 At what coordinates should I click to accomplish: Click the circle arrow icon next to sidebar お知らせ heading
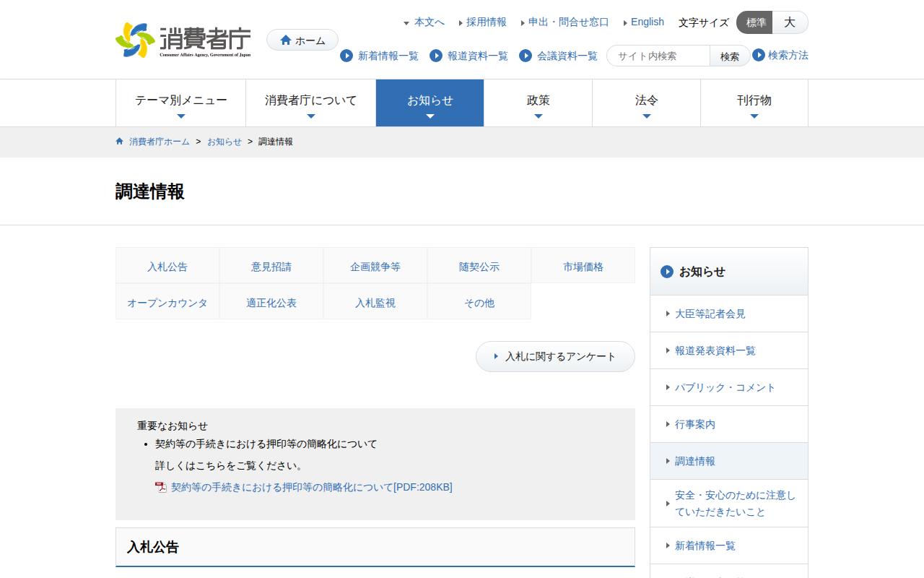[x=667, y=272]
